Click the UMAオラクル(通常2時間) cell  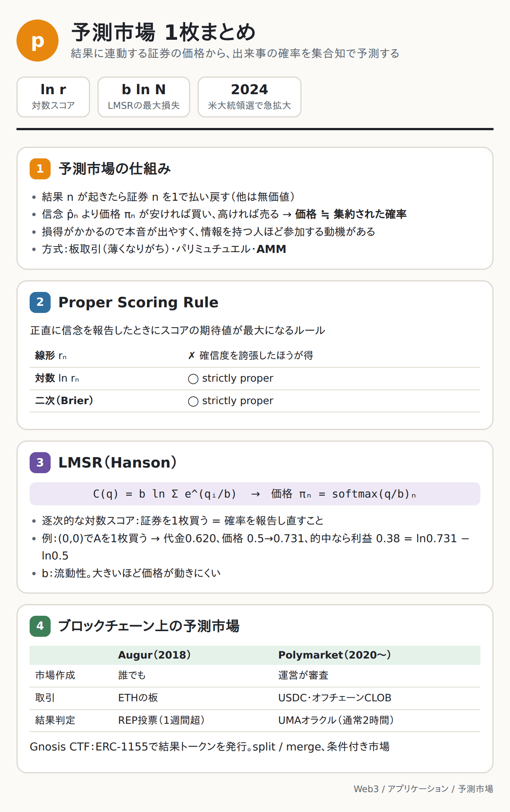[x=336, y=720]
